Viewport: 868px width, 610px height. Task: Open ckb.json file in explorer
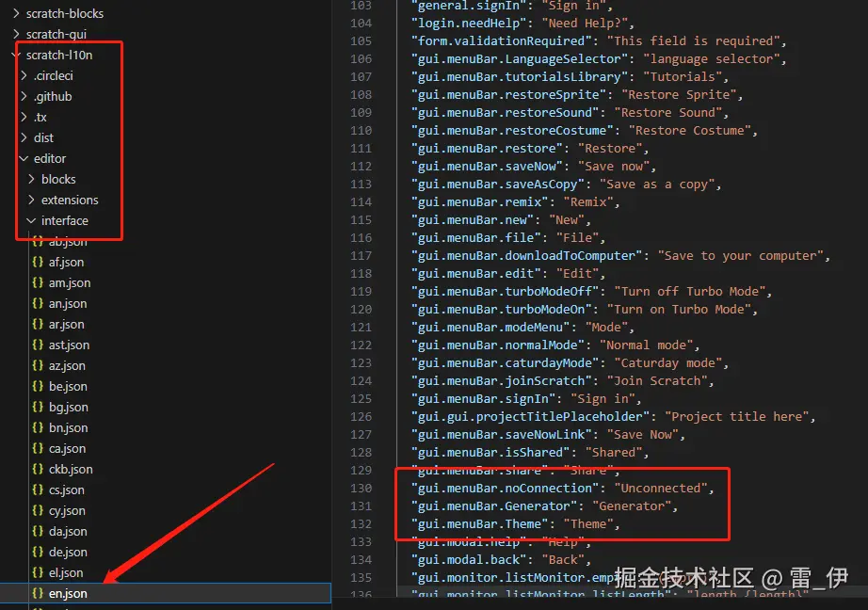click(71, 470)
